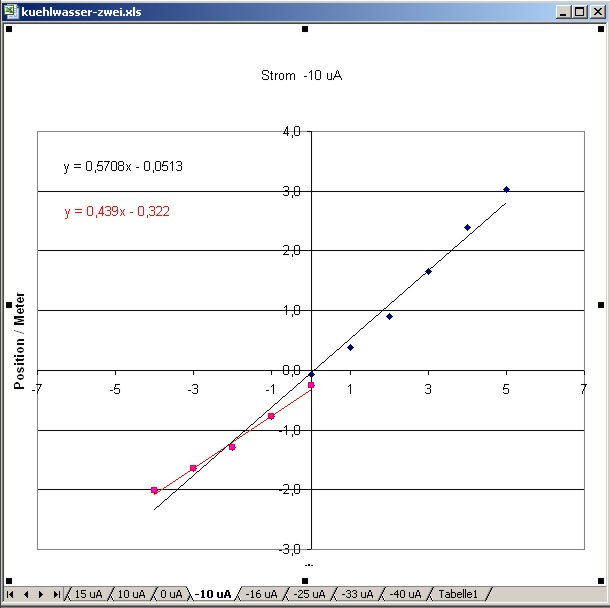Switch to the Tabelle1 sheet tab

pyautogui.click(x=458, y=594)
